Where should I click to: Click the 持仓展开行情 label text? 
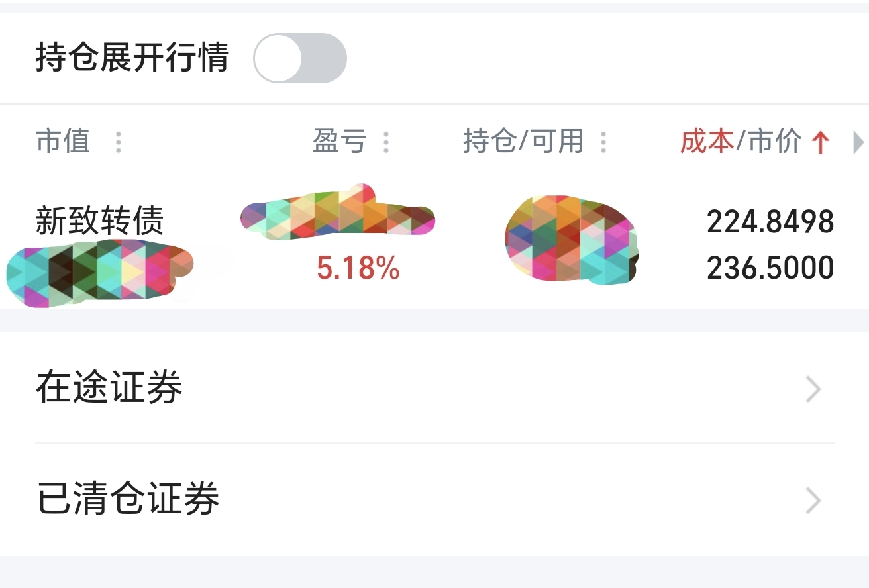coord(132,58)
